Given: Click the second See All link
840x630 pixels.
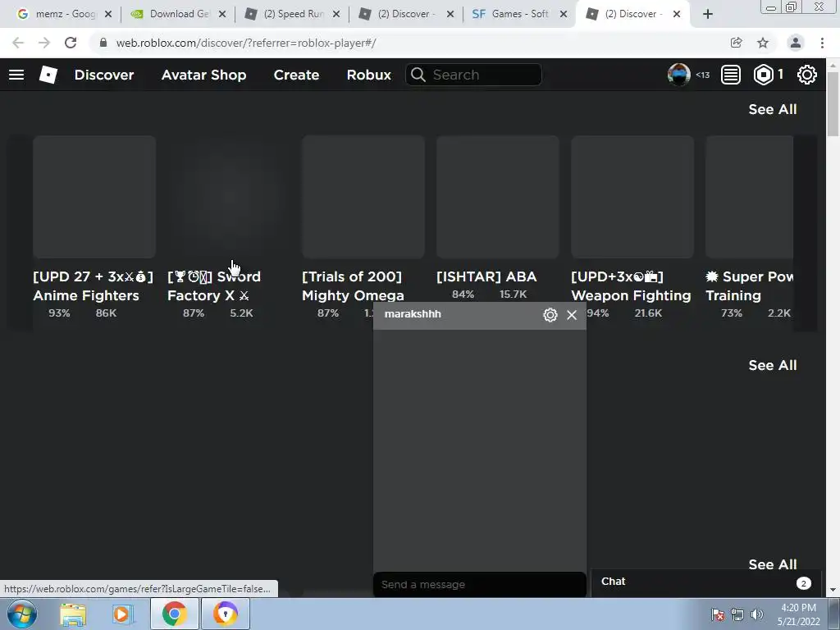Looking at the screenshot, I should [x=773, y=365].
